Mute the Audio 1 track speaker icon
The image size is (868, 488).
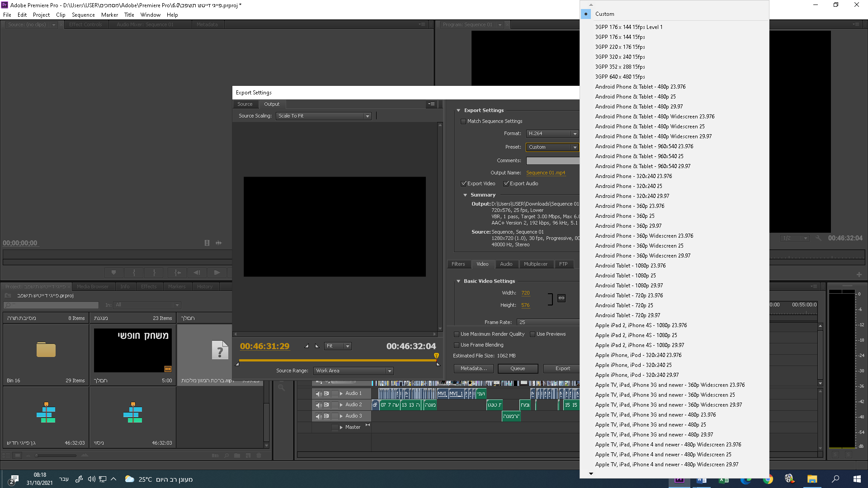click(x=318, y=394)
